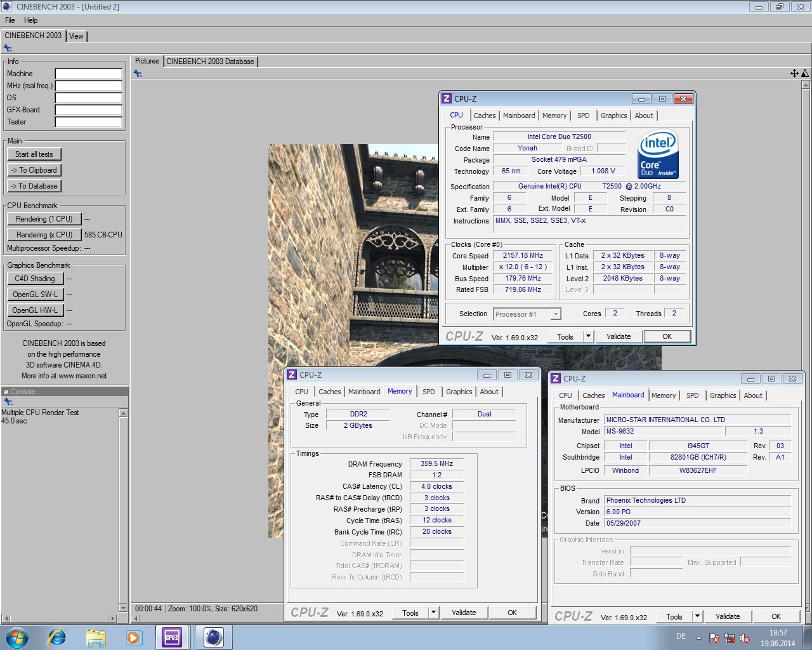This screenshot has height=650, width=812.
Task: Click CPU-Z icon in Mainboard window title bar
Action: (556, 379)
